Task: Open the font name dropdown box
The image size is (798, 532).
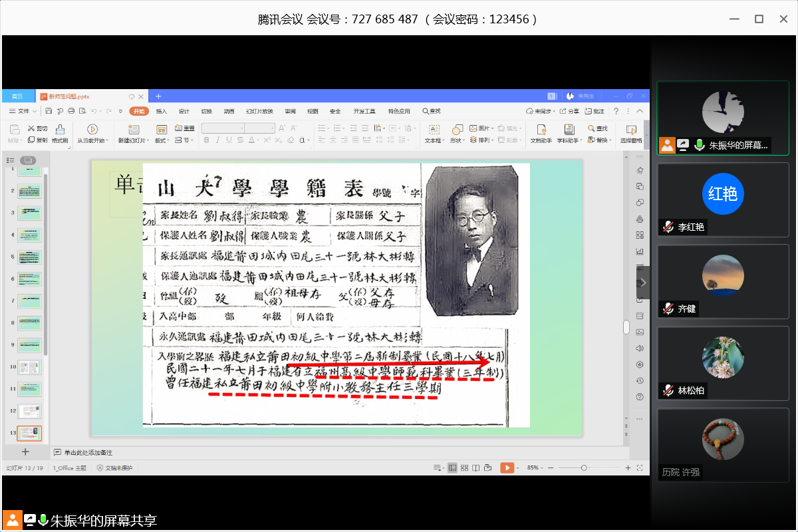Action: click(x=222, y=128)
